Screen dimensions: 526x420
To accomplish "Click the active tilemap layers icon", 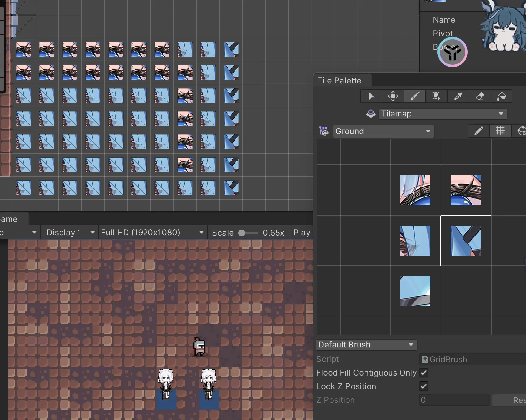I will [371, 114].
